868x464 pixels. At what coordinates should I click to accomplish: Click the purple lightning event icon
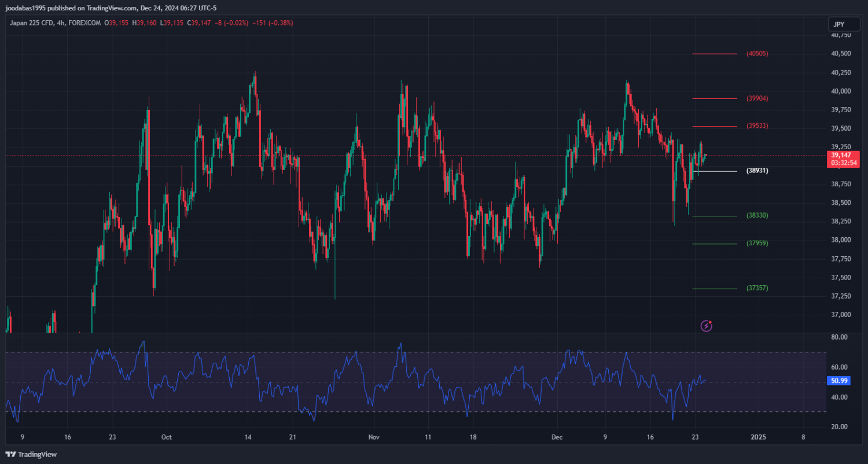[x=706, y=326]
